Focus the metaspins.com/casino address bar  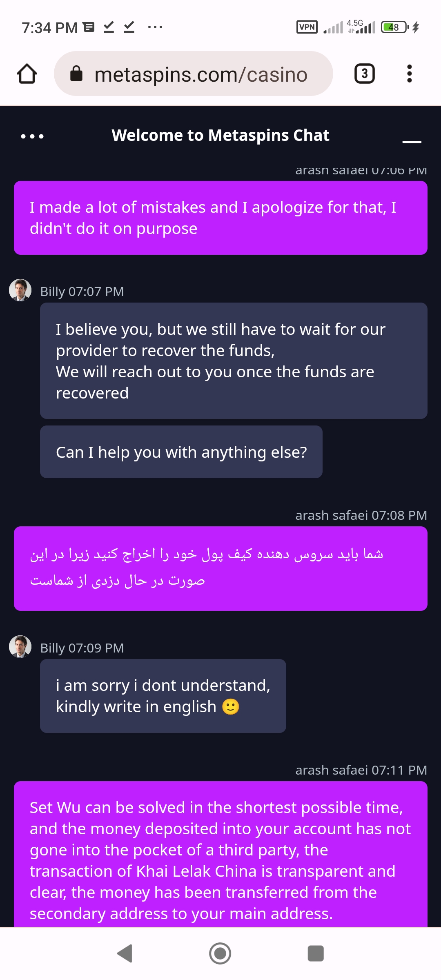pyautogui.click(x=201, y=75)
